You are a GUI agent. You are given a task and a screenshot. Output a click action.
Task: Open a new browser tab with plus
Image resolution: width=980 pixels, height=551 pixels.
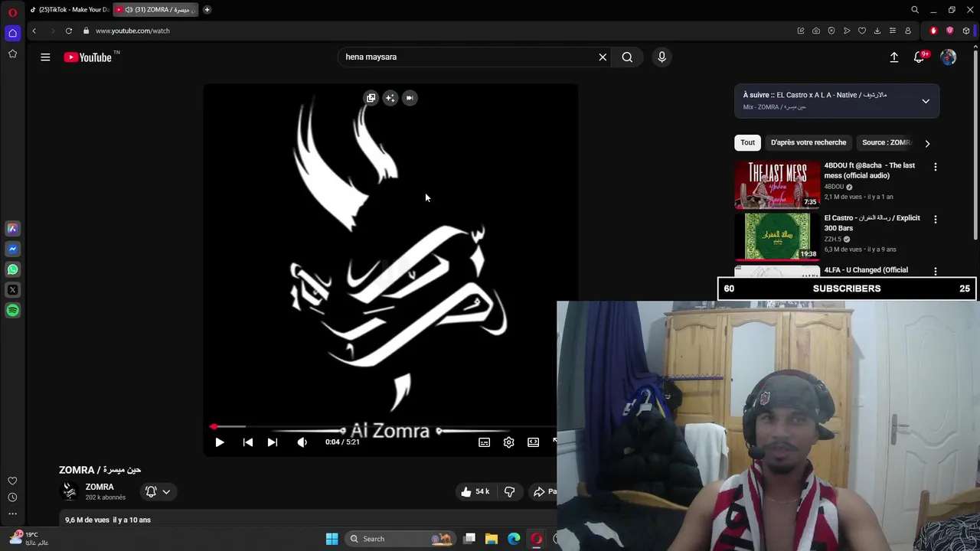(x=207, y=9)
